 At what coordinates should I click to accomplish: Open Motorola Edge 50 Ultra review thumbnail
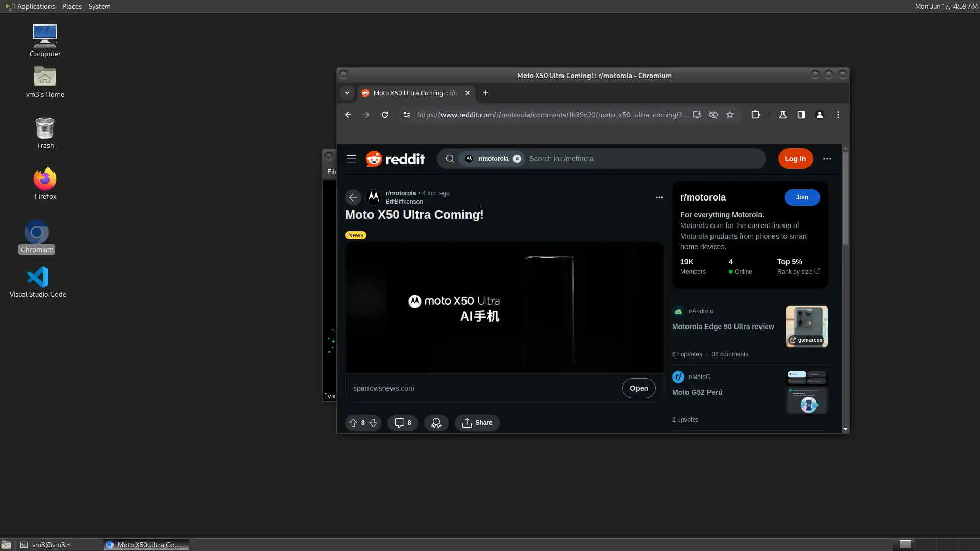(x=806, y=327)
